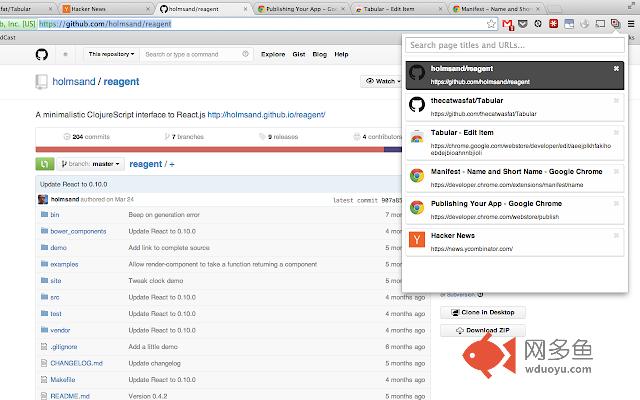Open the Pocket extension icon
This screenshot has height=400, width=640.
(x=523, y=24)
